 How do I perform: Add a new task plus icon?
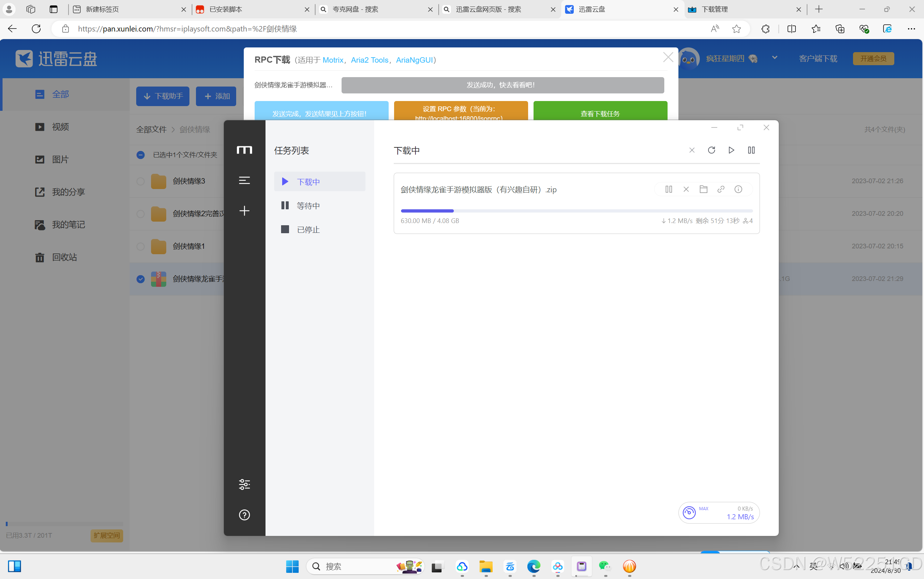pos(244,211)
